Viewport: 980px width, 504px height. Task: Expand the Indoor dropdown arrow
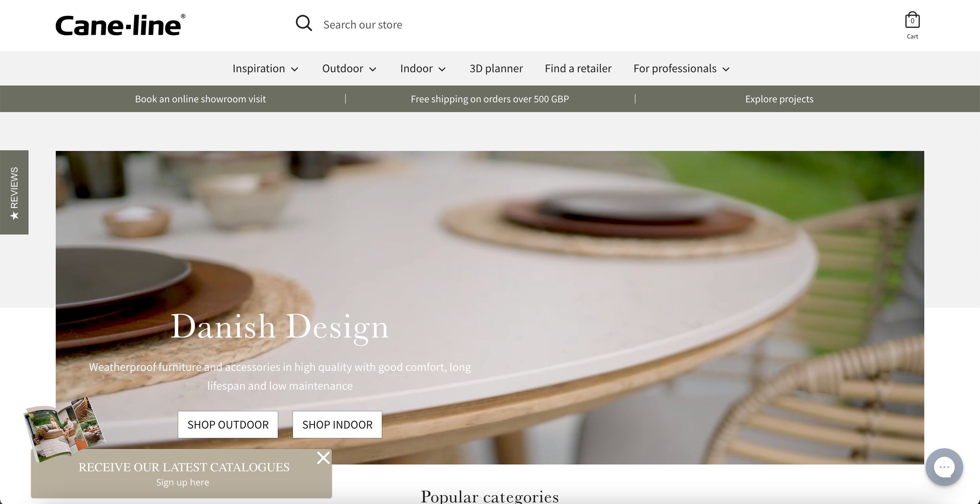tap(442, 69)
